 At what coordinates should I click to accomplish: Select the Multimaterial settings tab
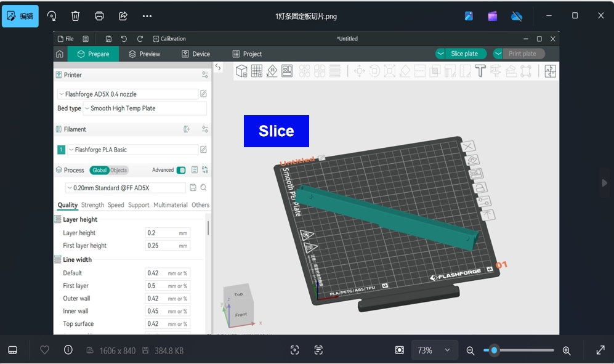pyautogui.click(x=171, y=205)
